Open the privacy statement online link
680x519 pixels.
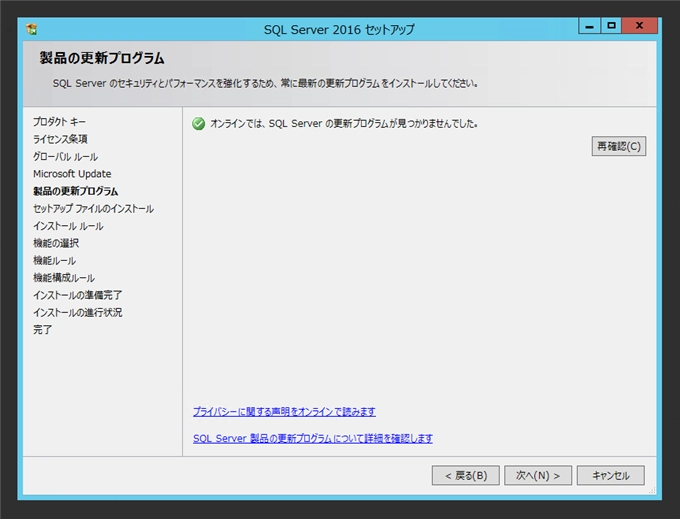[284, 411]
